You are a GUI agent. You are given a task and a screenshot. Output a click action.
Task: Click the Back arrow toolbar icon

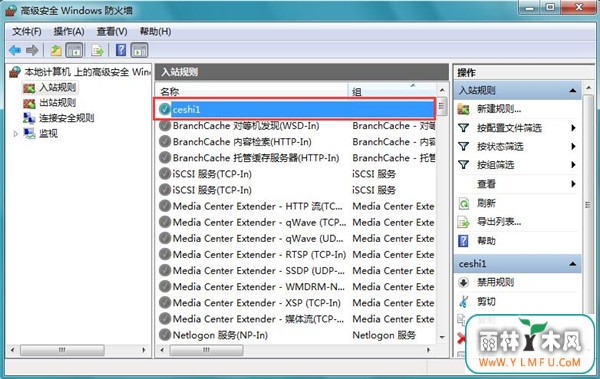coord(15,50)
